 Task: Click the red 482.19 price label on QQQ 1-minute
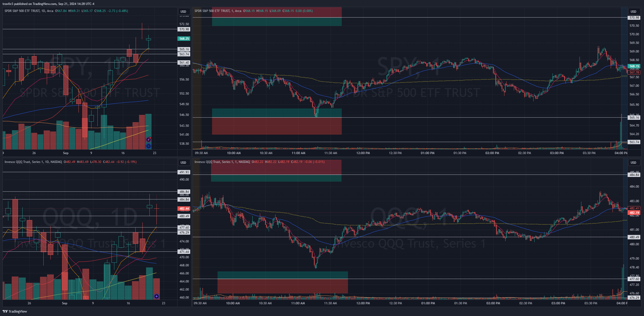pos(634,213)
